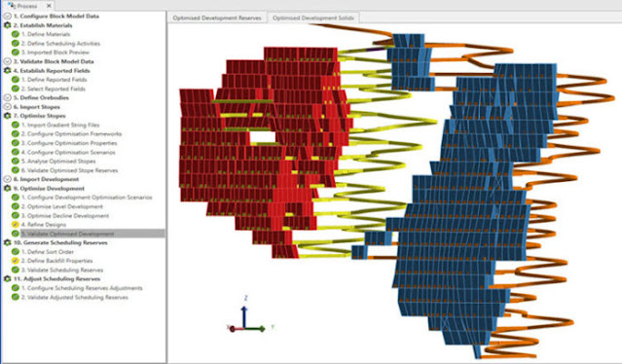The image size is (622, 364).
Task: Click green status icon for Imported Block Preview
Action: click(16, 53)
